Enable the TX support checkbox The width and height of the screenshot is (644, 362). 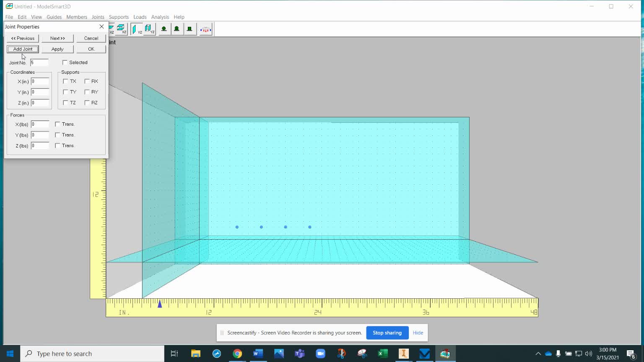click(x=65, y=81)
